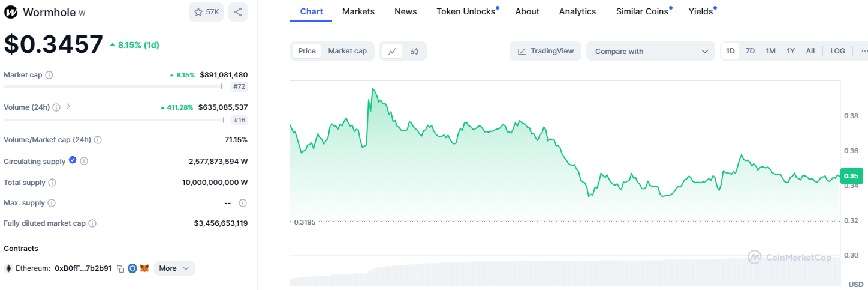Click the $891,081,480 market cap value
Image resolution: width=868 pixels, height=290 pixels.
click(x=224, y=75)
